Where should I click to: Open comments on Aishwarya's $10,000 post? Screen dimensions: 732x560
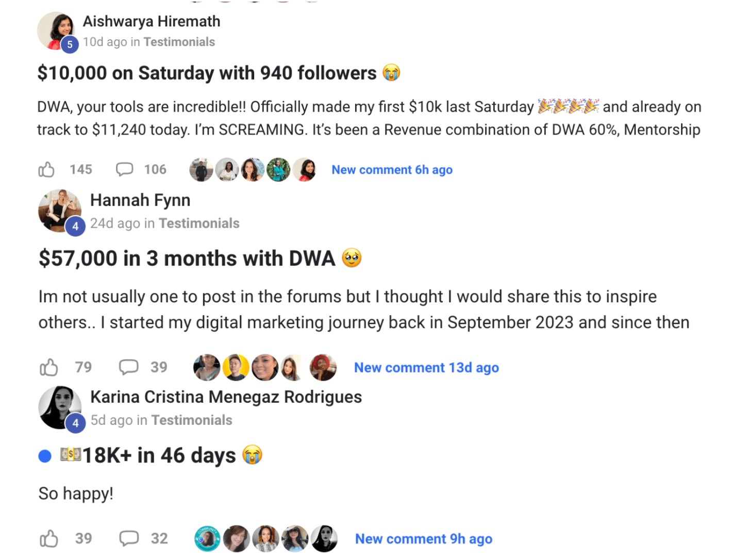click(124, 170)
